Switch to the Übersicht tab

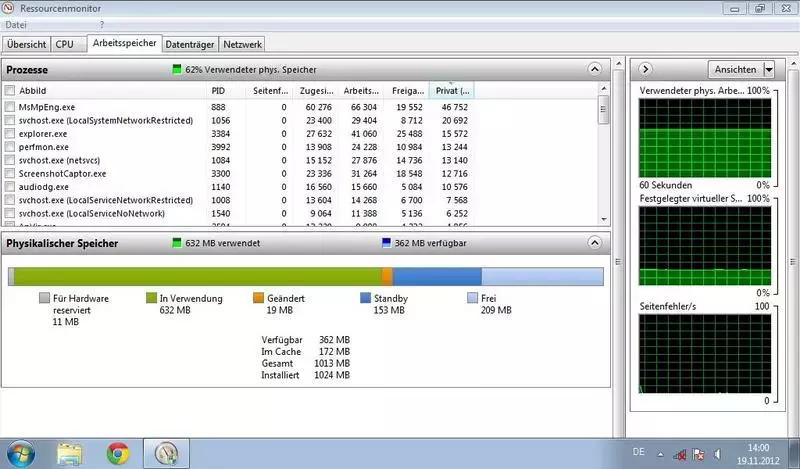[27, 44]
